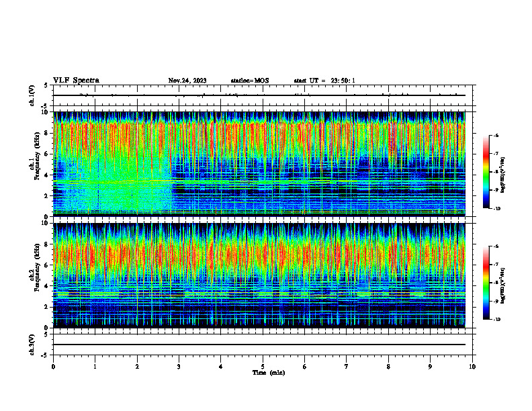Image resolution: width=532 pixels, height=411 pixels.
Task: Click the "-10" value on ch.1 color bar
Action: coord(496,209)
